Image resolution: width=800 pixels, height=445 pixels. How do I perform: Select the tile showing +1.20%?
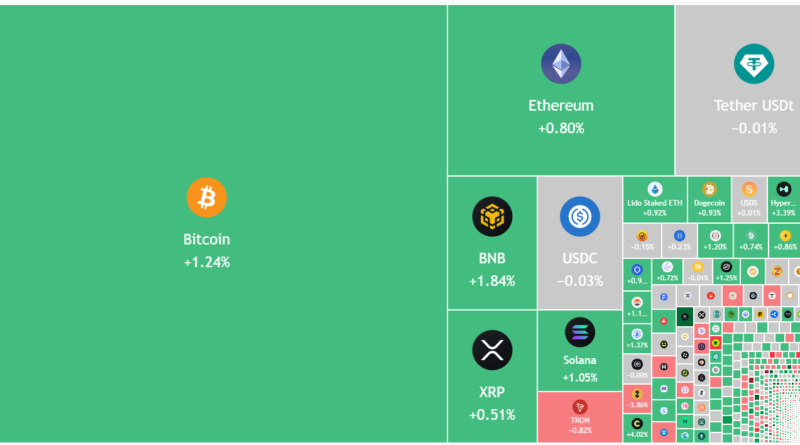(715, 239)
